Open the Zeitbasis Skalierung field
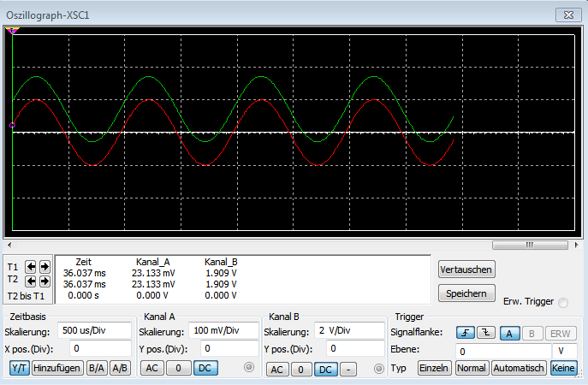Image resolution: width=588 pixels, height=385 pixels. pyautogui.click(x=94, y=330)
